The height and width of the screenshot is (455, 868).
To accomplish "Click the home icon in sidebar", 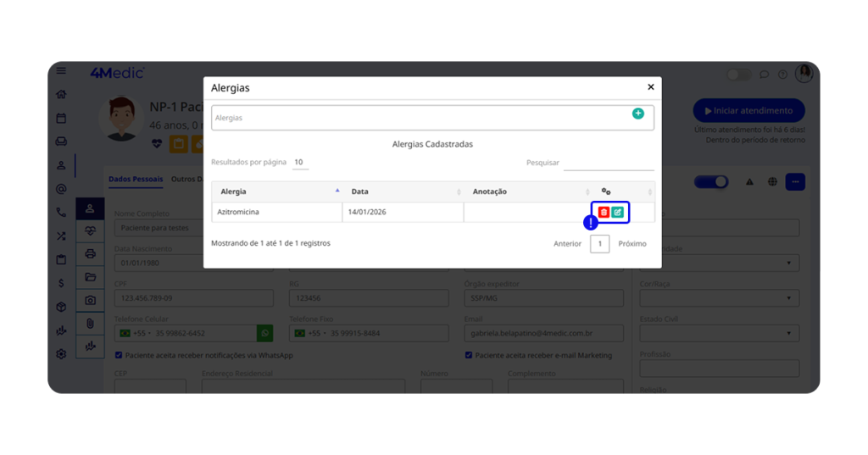I will tap(61, 95).
